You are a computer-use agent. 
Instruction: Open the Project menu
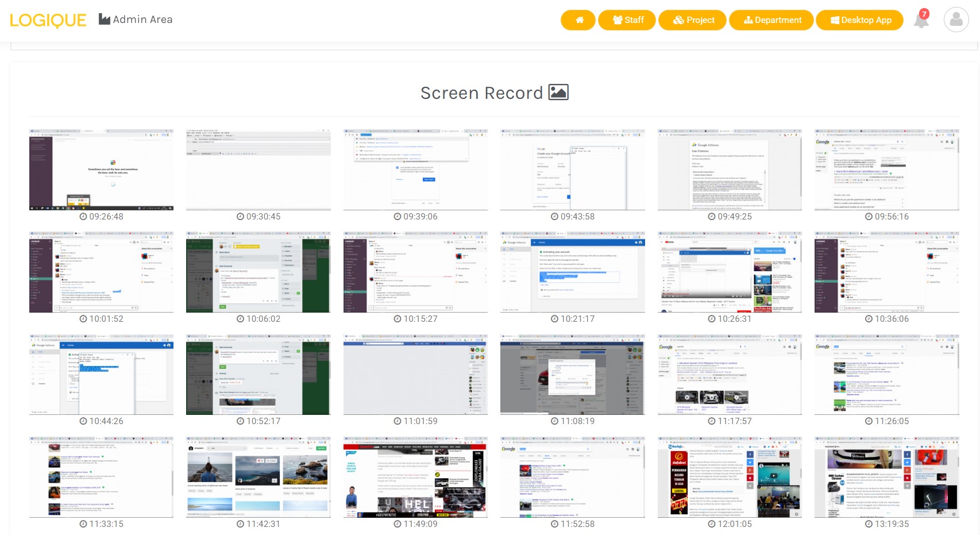coord(693,20)
